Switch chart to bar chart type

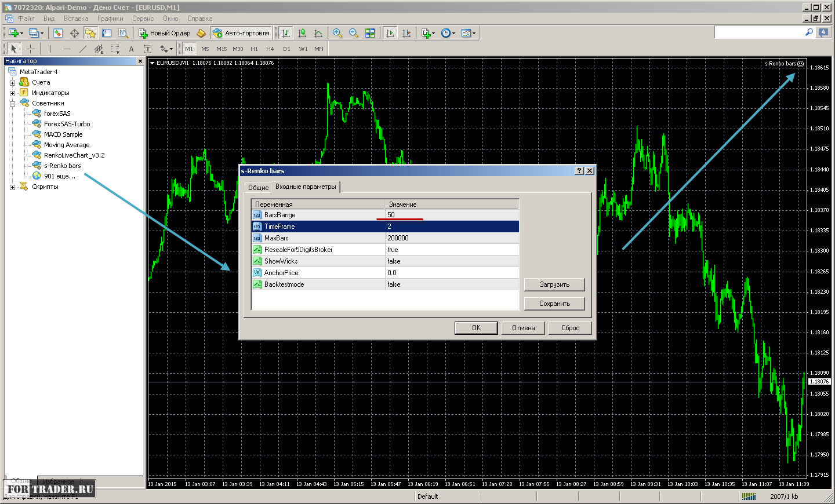pyautogui.click(x=286, y=33)
